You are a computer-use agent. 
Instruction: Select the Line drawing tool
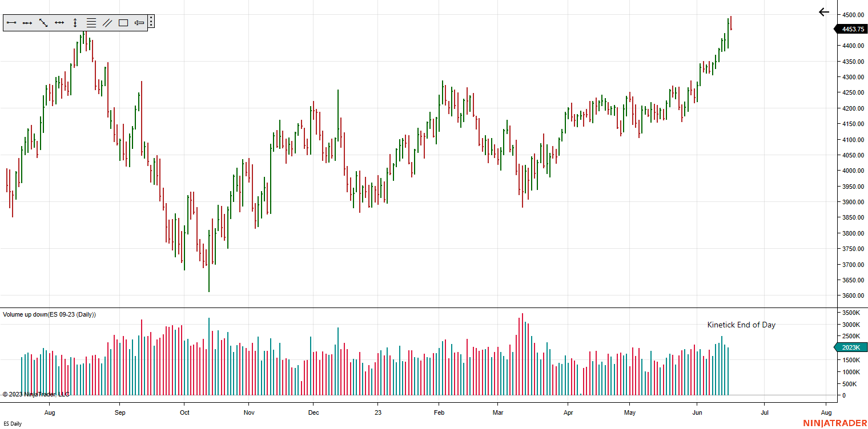click(x=11, y=23)
